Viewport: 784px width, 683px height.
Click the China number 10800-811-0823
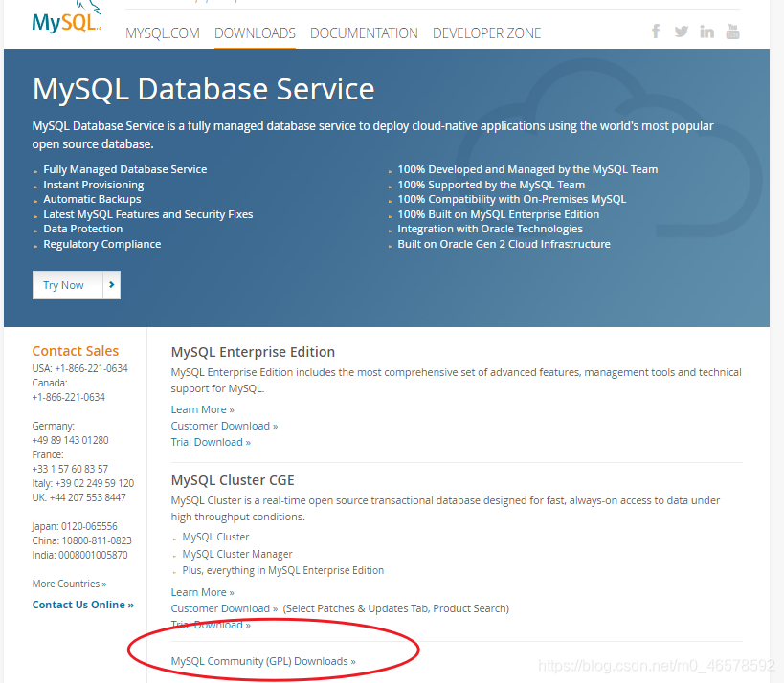coord(97,540)
